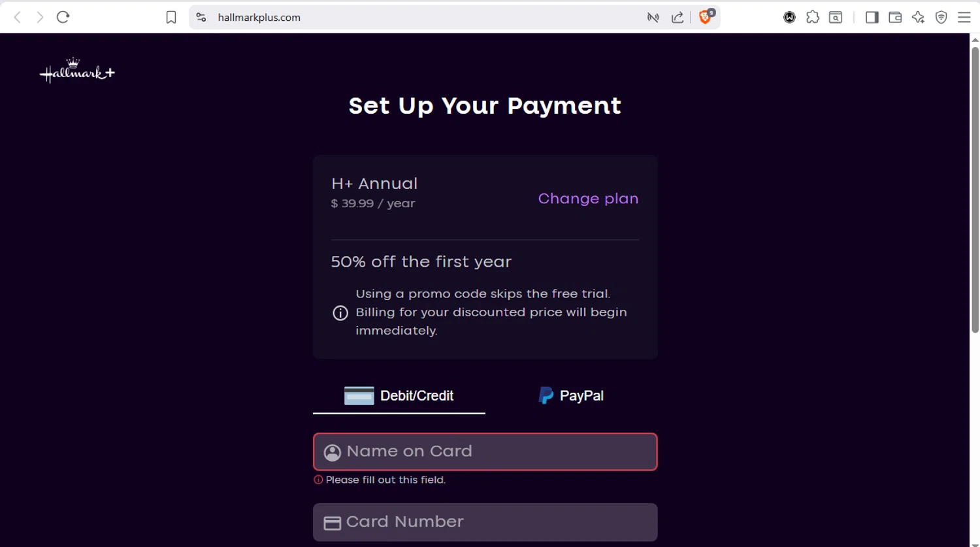This screenshot has height=547, width=980.
Task: Click the Change plan link
Action: click(588, 199)
